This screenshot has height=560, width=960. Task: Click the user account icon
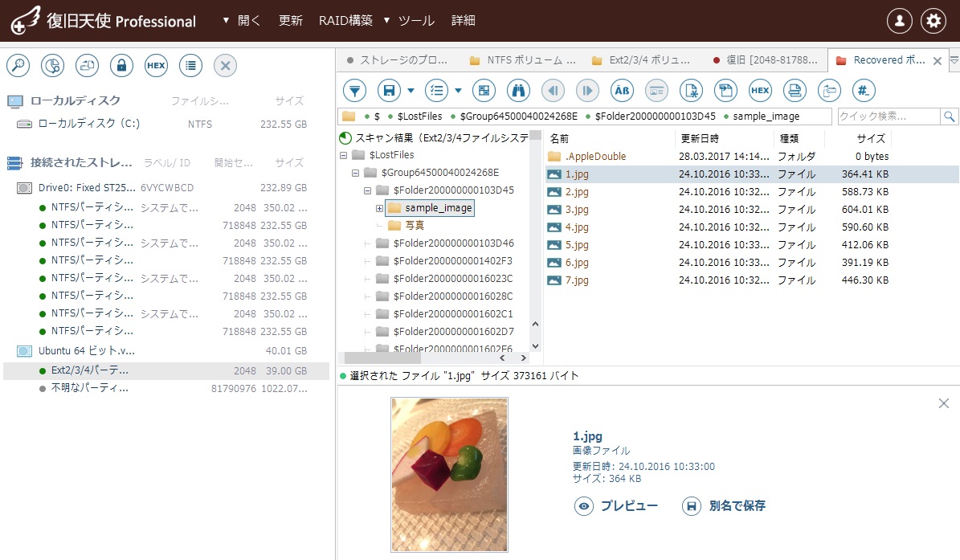point(900,21)
